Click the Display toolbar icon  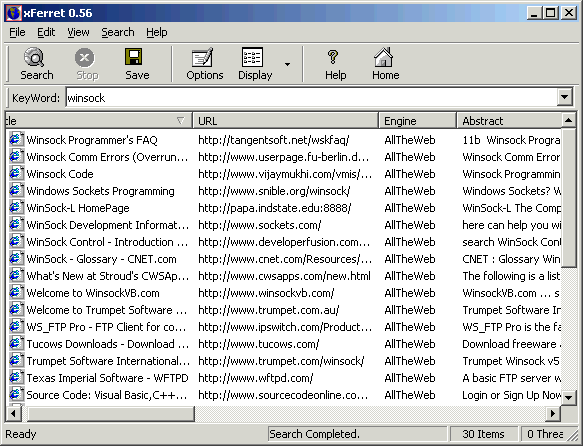[x=252, y=58]
